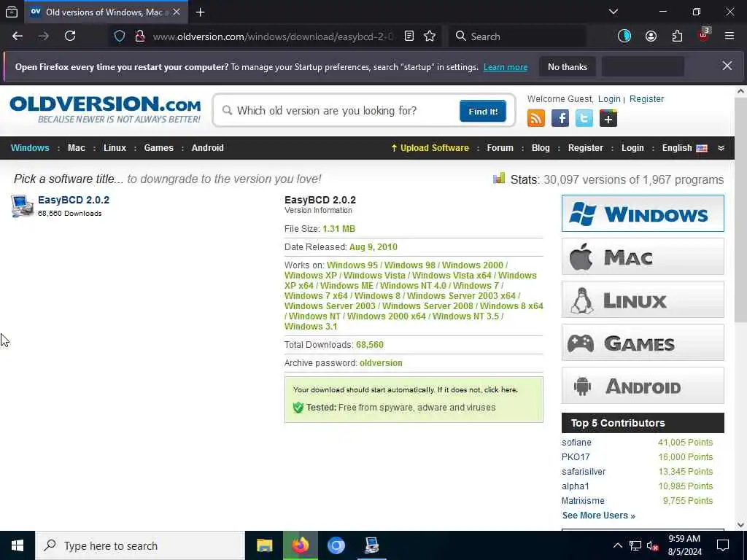
Task: Open the Games nav menu item
Action: click(x=158, y=148)
